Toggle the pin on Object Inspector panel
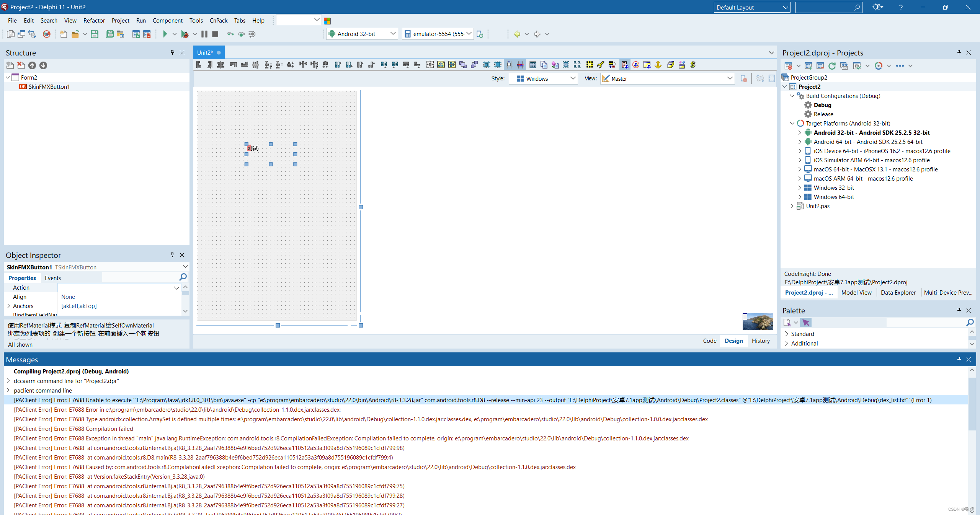 coord(172,255)
